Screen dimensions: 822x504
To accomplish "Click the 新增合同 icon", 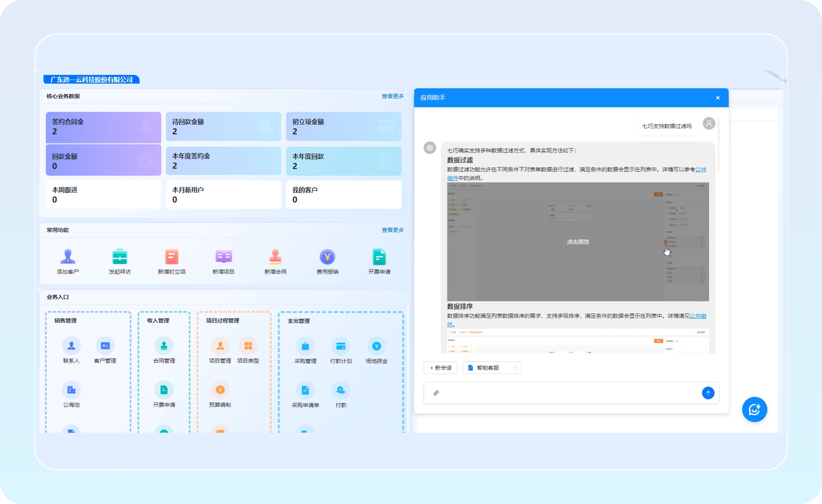I will (x=275, y=257).
